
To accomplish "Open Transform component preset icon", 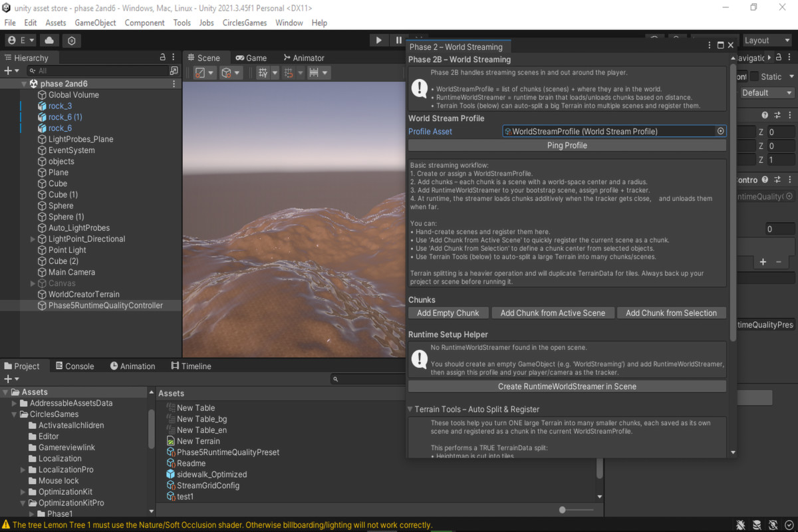I will click(x=777, y=116).
